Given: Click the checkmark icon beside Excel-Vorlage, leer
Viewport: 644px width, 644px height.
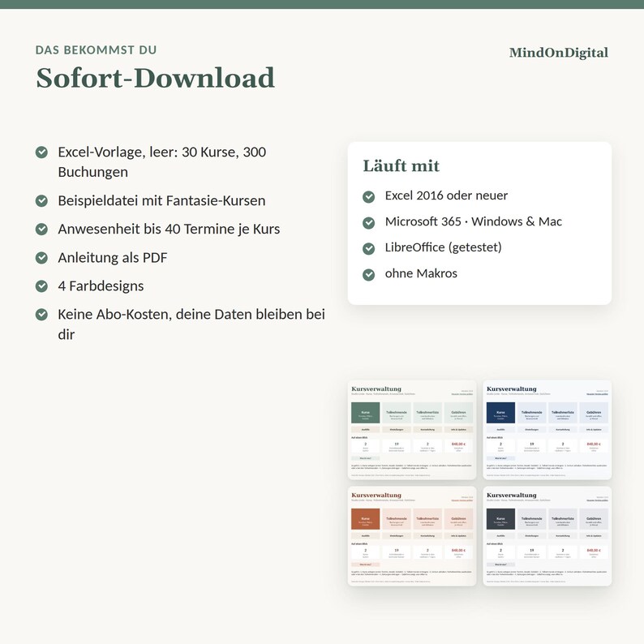Looking at the screenshot, I should point(41,152).
